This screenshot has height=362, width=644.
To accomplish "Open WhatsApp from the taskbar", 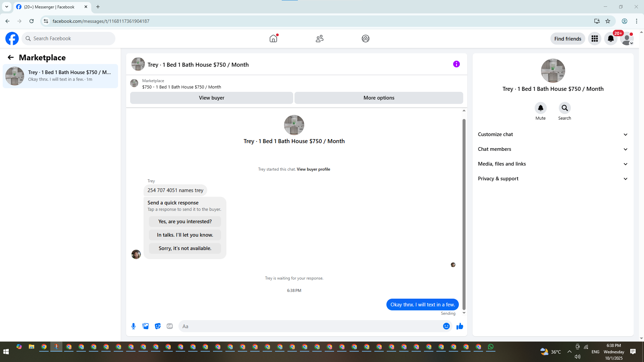I will pyautogui.click(x=491, y=347).
